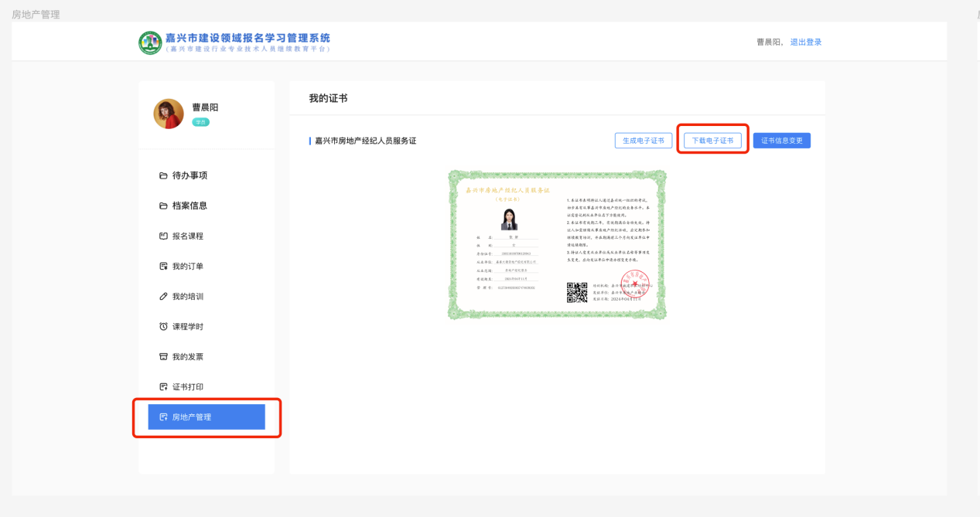Screen dimensions: 980x517
Task: Click the certificate preview image
Action: [x=557, y=245]
